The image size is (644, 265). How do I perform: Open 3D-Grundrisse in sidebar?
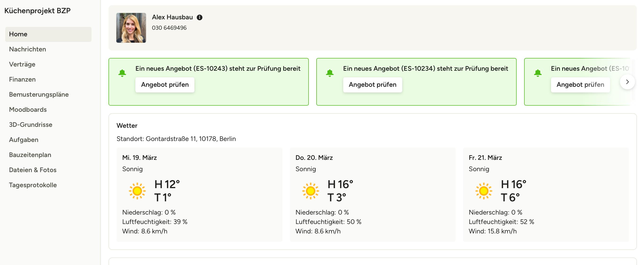tap(30, 125)
